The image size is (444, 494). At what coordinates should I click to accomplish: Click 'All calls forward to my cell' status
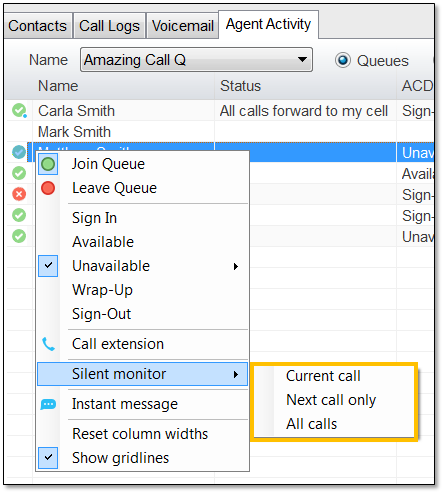pyautogui.click(x=304, y=111)
